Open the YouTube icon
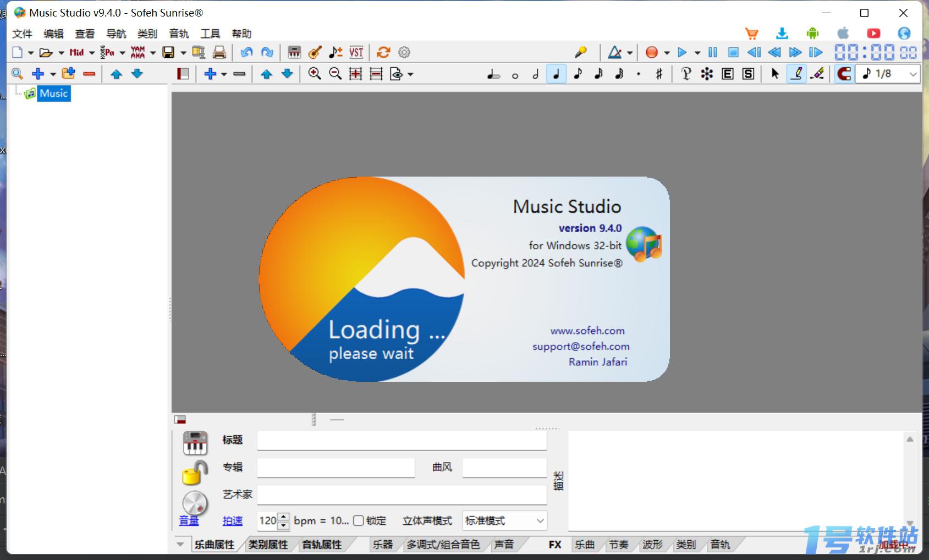Image resolution: width=929 pixels, height=560 pixels. (873, 34)
